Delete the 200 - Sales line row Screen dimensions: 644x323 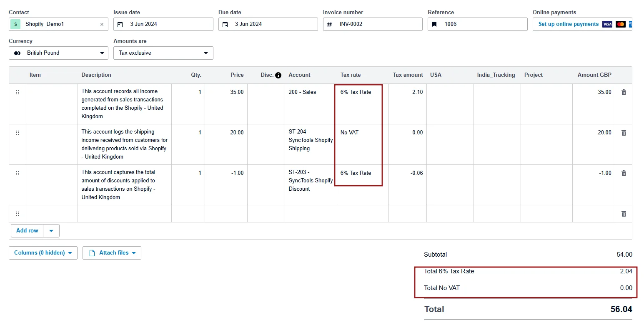point(624,92)
